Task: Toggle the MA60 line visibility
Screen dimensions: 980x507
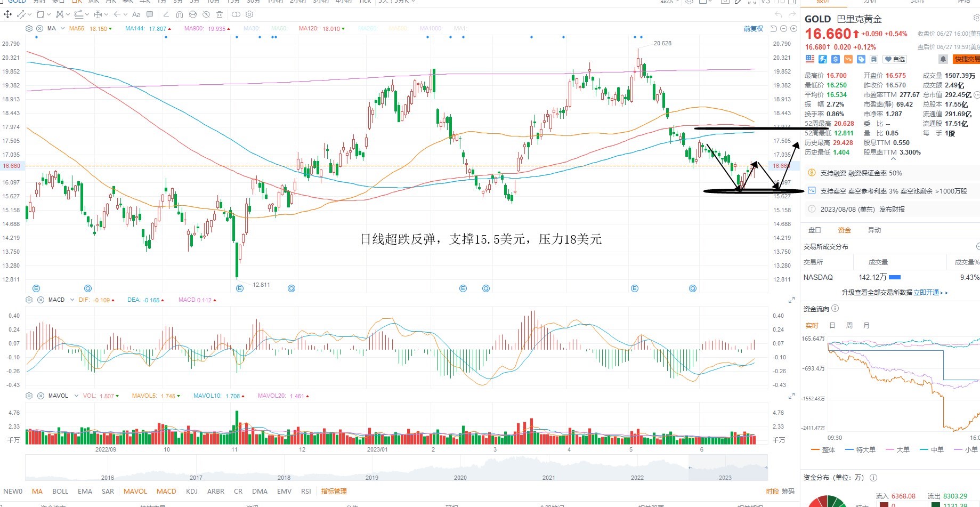Action: click(279, 29)
